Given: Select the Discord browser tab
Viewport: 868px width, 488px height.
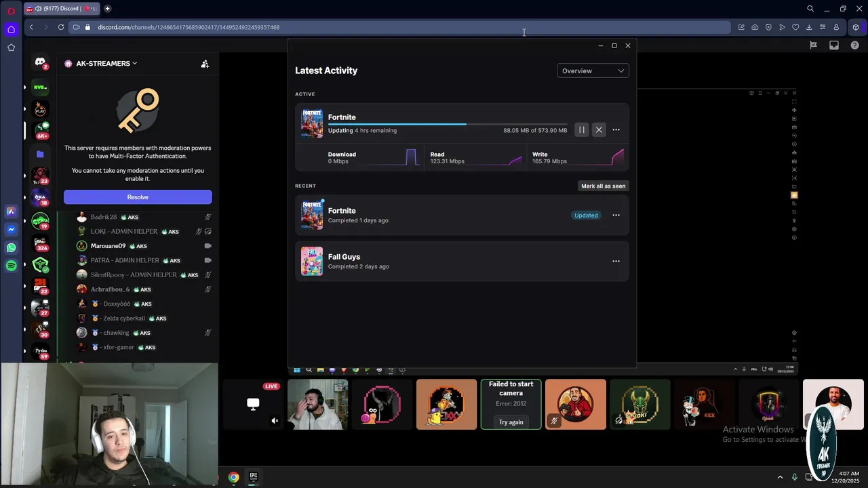Looking at the screenshot, I should (x=62, y=9).
